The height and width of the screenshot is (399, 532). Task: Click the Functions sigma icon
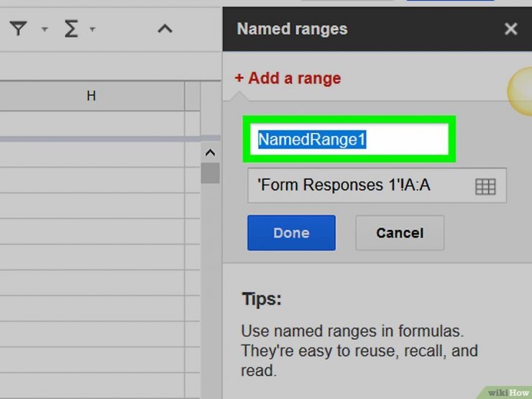[x=71, y=29]
